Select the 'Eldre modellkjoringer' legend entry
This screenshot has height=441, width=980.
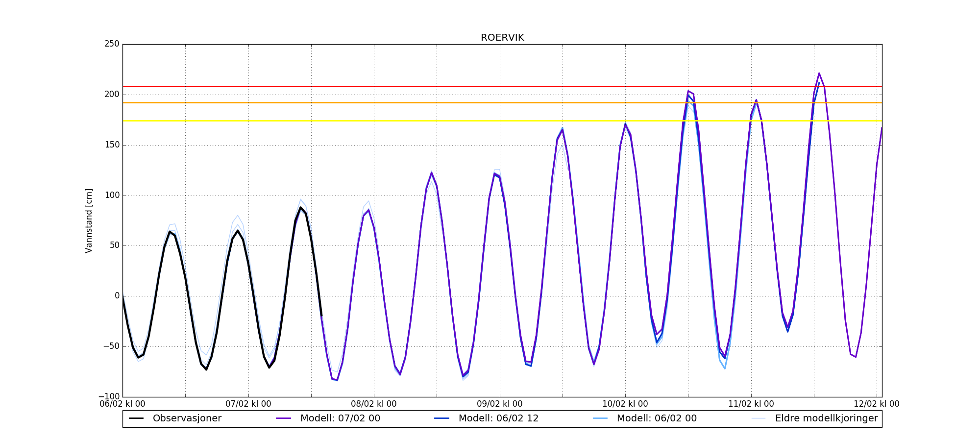point(826,418)
